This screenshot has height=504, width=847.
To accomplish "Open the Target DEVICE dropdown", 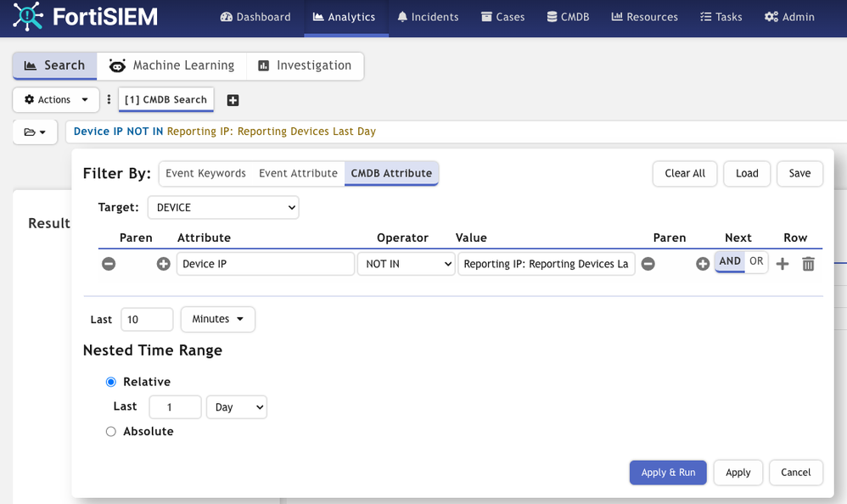I will pyautogui.click(x=223, y=207).
